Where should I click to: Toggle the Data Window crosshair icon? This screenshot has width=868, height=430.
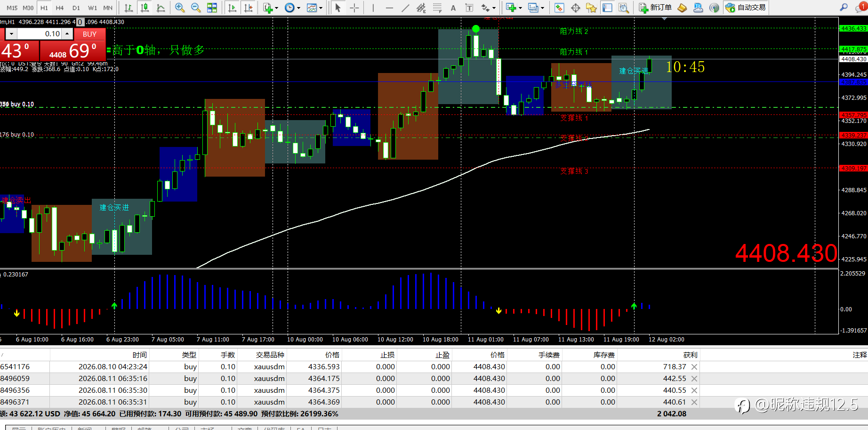(575, 8)
